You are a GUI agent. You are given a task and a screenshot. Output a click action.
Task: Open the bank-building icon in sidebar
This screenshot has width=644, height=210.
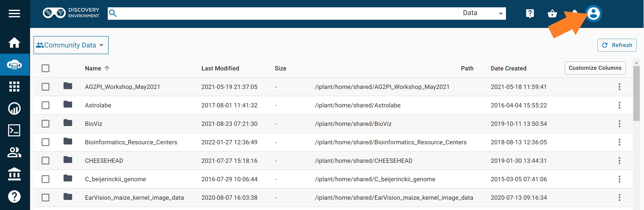[x=14, y=174]
